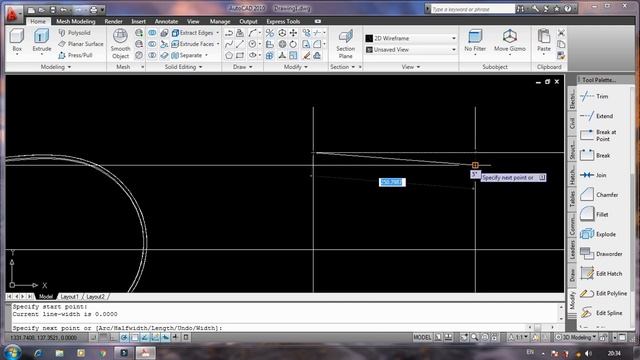Open Unsaved View dropdown
Image resolution: width=640 pixels, height=360 pixels.
411,49
